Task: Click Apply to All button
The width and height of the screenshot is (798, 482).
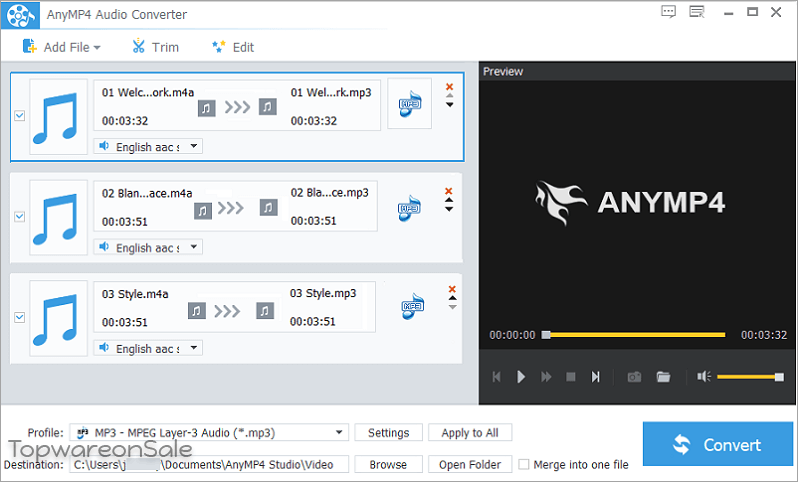Action: point(470,433)
